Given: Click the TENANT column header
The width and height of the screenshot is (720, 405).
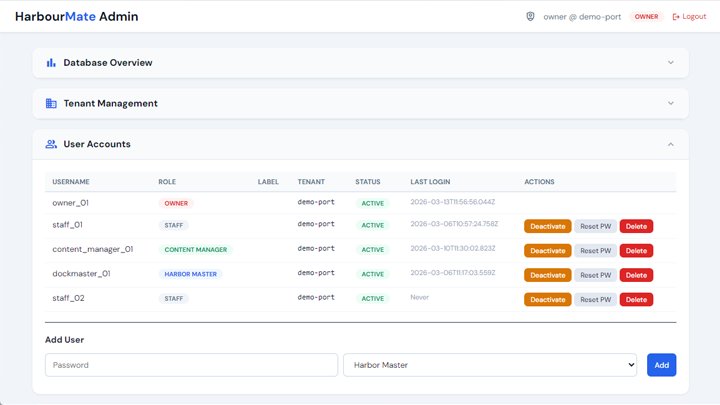Looking at the screenshot, I should pyautogui.click(x=311, y=182).
